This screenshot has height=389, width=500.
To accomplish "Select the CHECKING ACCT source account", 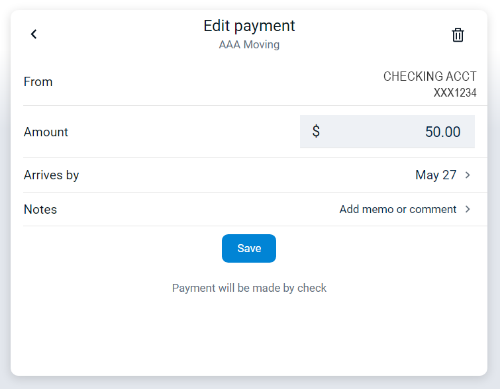I will coord(430,76).
